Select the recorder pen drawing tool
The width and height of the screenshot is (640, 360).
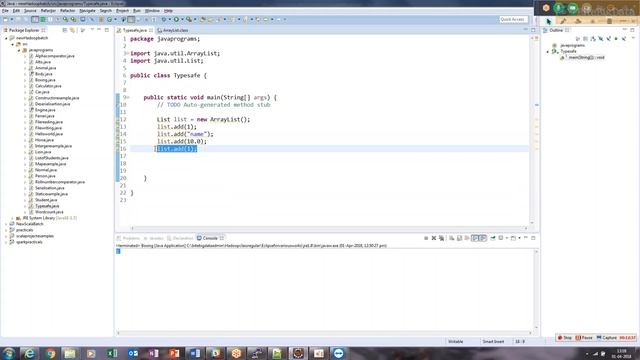coord(563,21)
